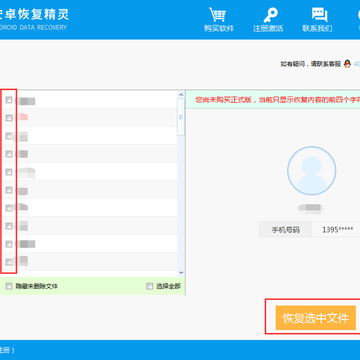This screenshot has height=360, width=360.
Task: Select the 购买软件 menu label
Action: 219,28
